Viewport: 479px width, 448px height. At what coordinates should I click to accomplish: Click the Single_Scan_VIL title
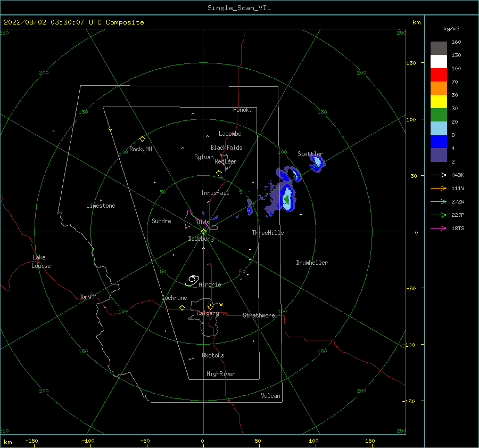(x=239, y=8)
